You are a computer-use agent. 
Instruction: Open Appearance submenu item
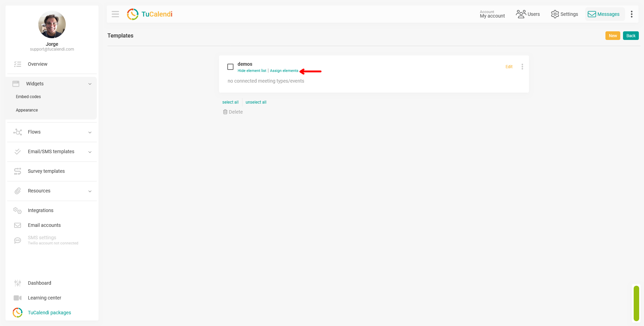pyautogui.click(x=27, y=110)
